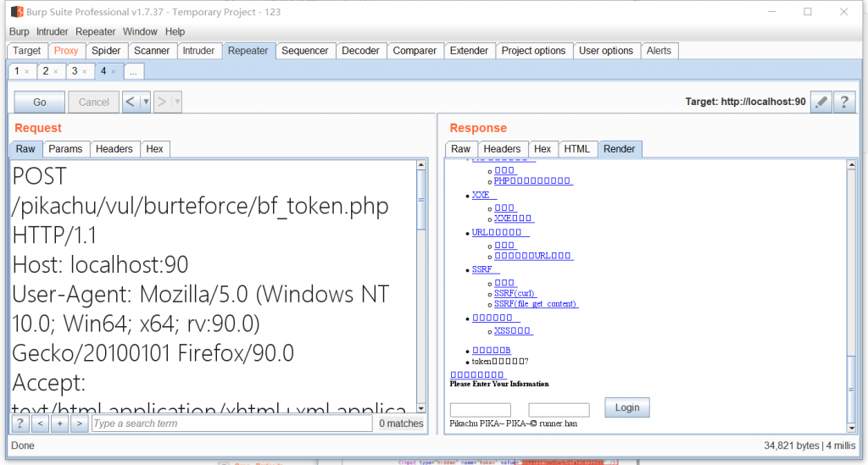Image resolution: width=868 pixels, height=465 pixels.
Task: Click the search help question mark button
Action: [x=20, y=423]
